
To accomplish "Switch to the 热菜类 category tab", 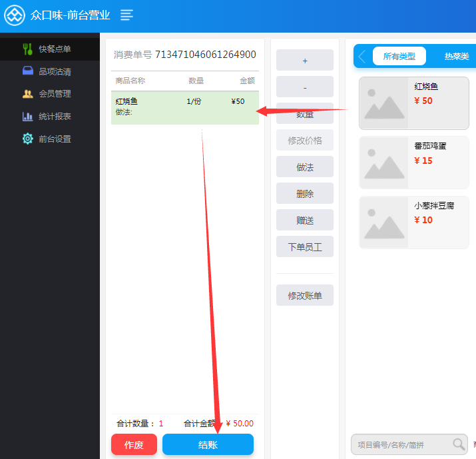I will [x=457, y=56].
